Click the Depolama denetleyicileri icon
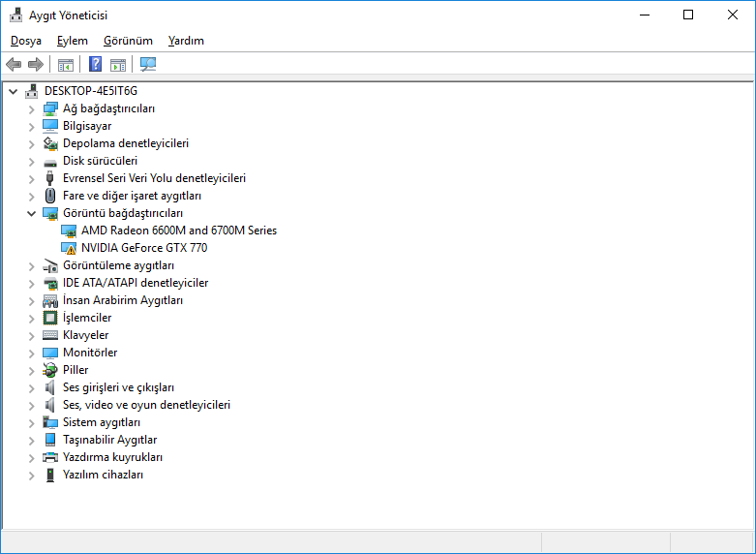This screenshot has width=756, height=554. [x=50, y=143]
